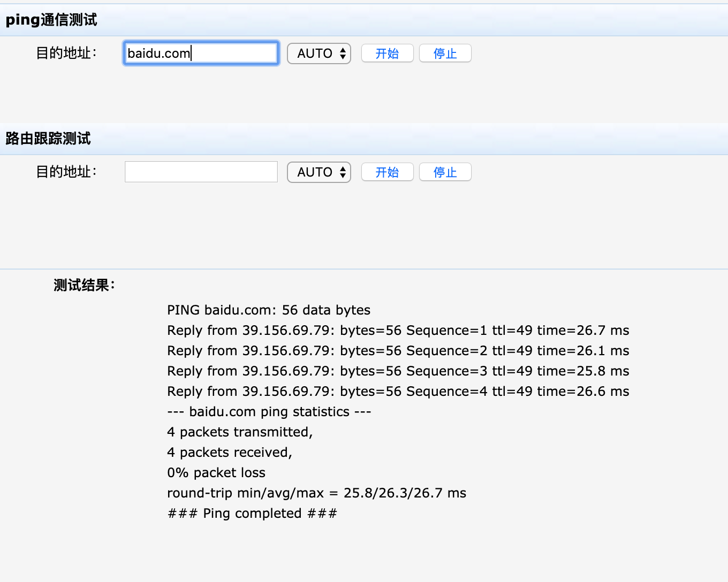The width and height of the screenshot is (728, 582).
Task: Click '0% packet loss' text
Action: click(216, 473)
